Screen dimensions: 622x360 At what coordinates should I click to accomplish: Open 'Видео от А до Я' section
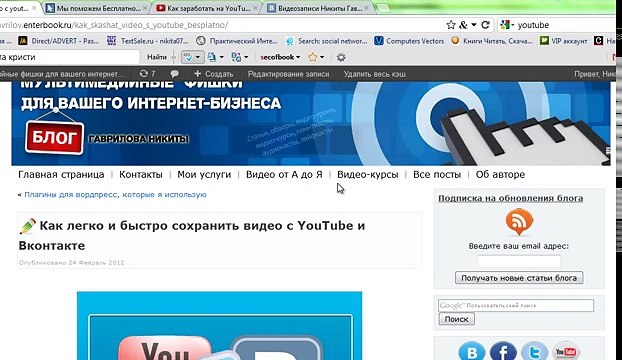click(x=284, y=174)
